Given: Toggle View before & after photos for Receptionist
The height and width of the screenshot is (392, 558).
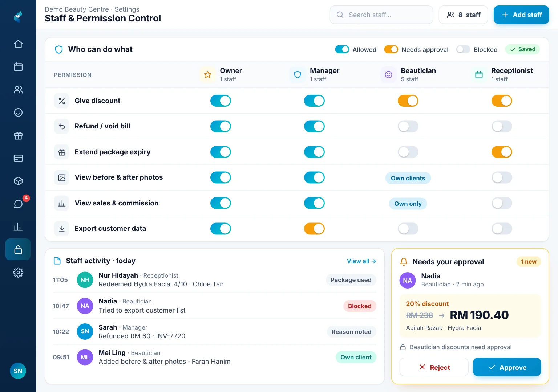Looking at the screenshot, I should click(x=502, y=177).
